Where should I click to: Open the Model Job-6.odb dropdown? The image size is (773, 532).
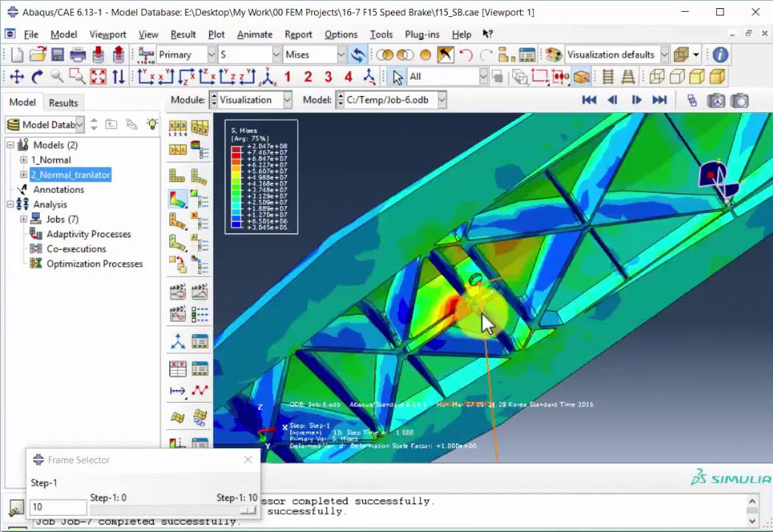point(442,100)
